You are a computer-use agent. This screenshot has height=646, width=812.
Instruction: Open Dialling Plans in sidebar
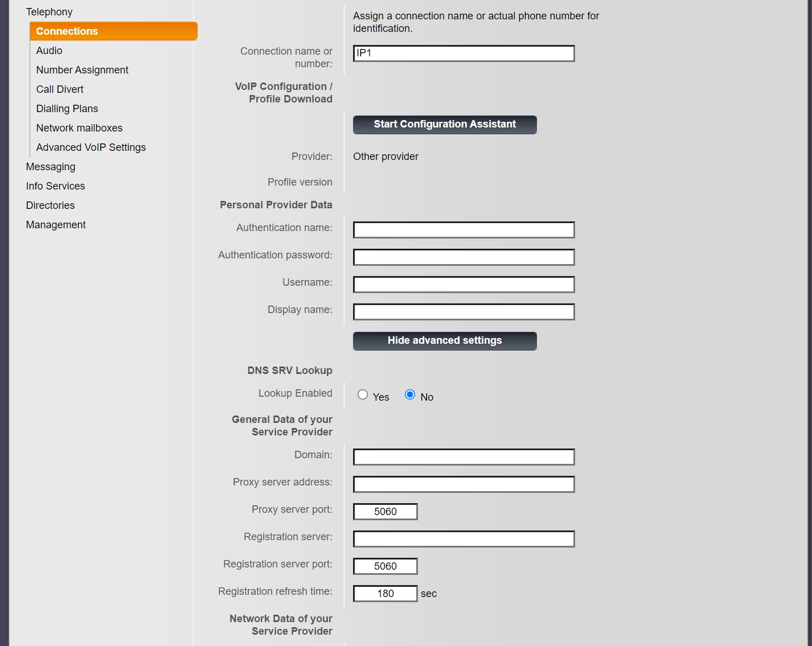(67, 109)
